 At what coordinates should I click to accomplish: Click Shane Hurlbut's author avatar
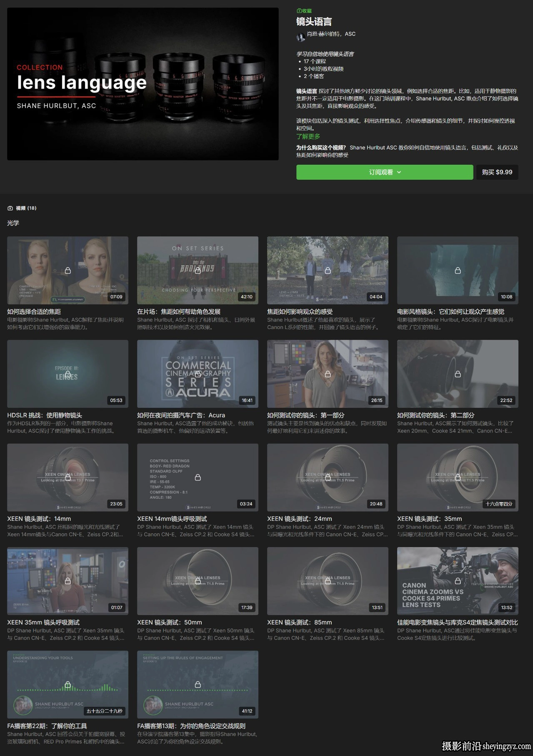pyautogui.click(x=300, y=38)
